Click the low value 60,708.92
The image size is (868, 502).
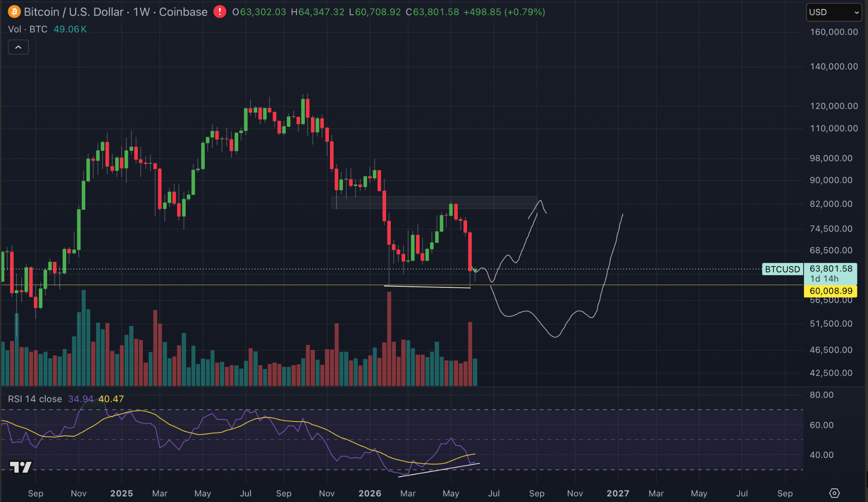coord(378,12)
